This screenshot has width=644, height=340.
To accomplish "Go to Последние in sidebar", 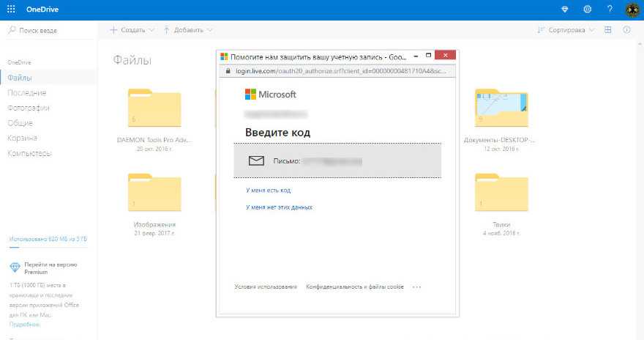I will [27, 93].
